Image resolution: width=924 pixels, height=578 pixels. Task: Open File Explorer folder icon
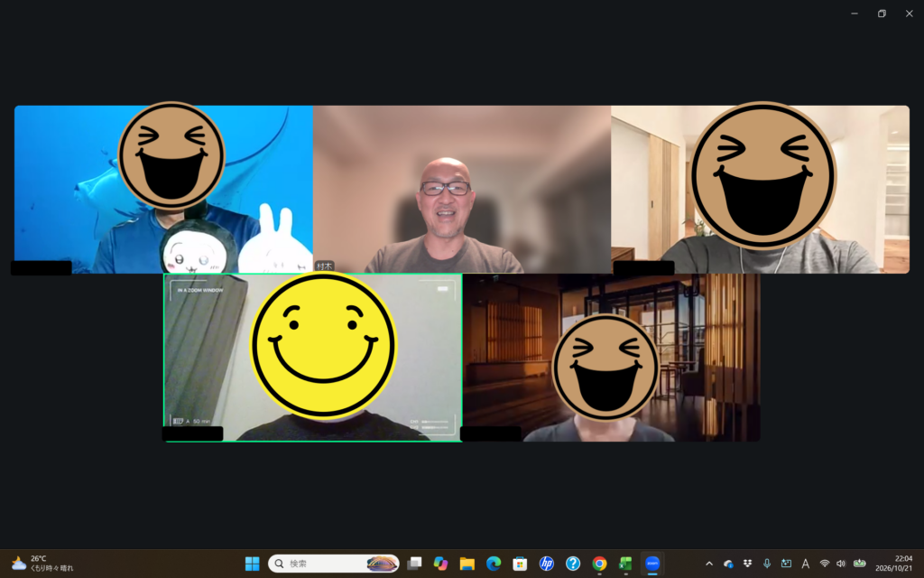point(467,564)
